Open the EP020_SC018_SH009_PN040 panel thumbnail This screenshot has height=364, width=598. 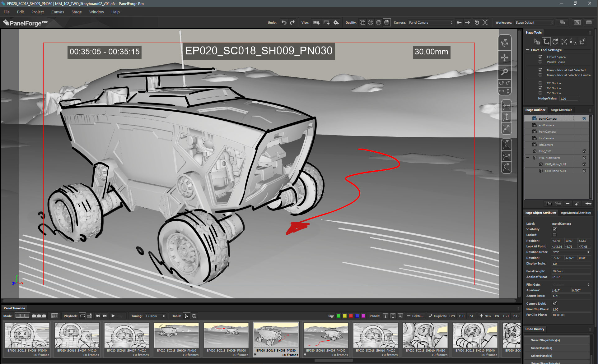[x=326, y=335]
